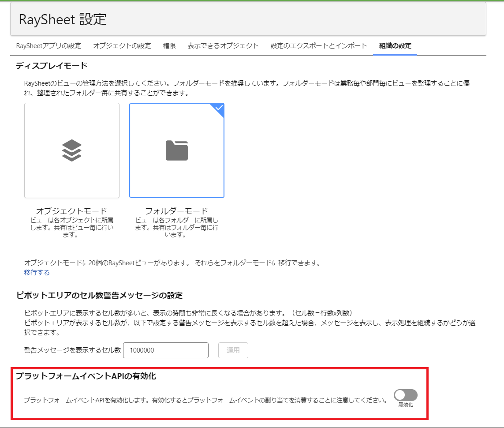Switch to the オブジェクトの設定 tab
Viewport: 504px width, 428px height.
click(122, 46)
